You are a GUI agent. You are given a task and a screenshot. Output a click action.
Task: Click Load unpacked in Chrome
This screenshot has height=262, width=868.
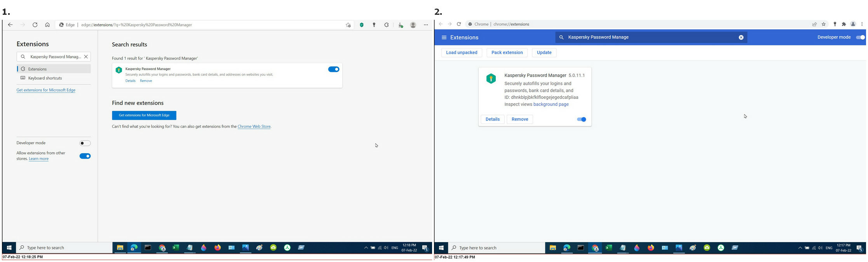click(x=462, y=52)
